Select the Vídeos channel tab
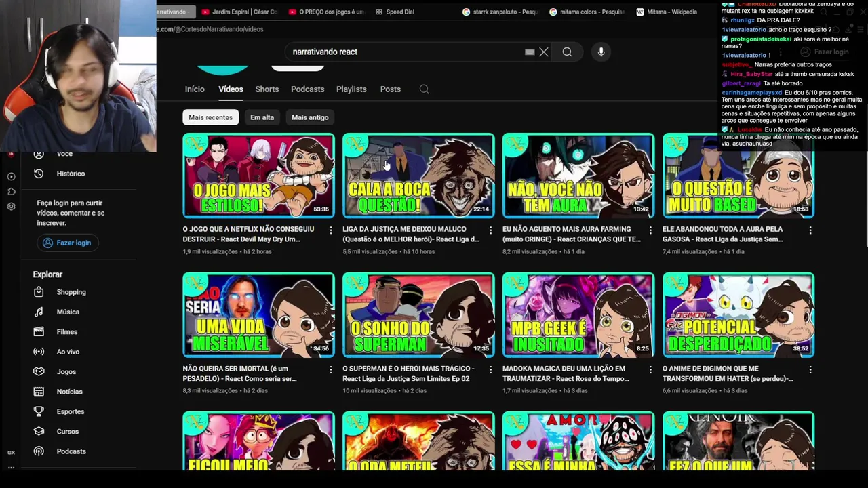868x488 pixels. (231, 89)
